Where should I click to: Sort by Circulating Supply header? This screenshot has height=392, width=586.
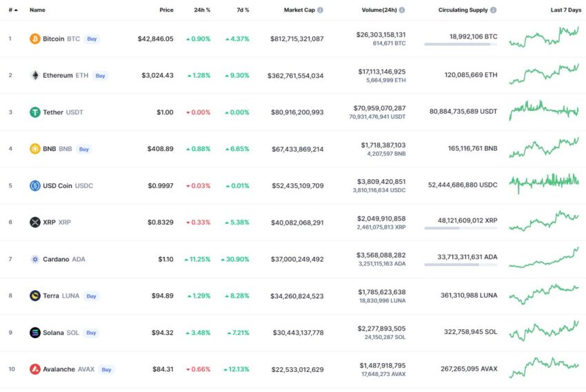click(463, 10)
